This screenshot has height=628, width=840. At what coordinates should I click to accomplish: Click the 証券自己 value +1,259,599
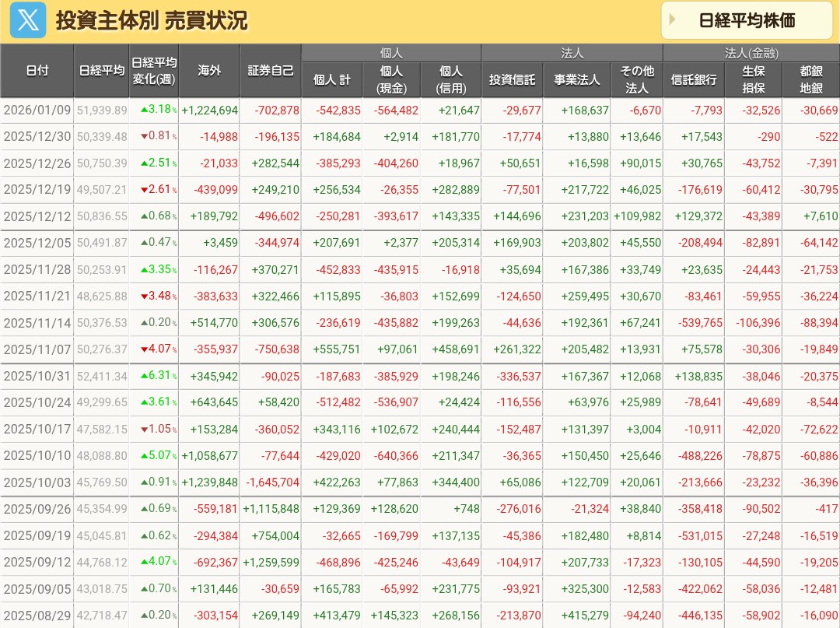coord(271,562)
